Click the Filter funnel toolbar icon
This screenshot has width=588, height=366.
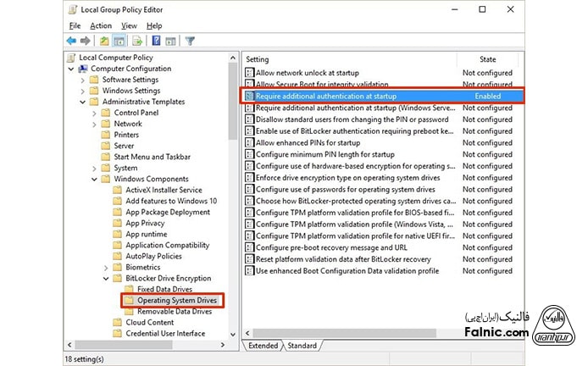point(190,40)
